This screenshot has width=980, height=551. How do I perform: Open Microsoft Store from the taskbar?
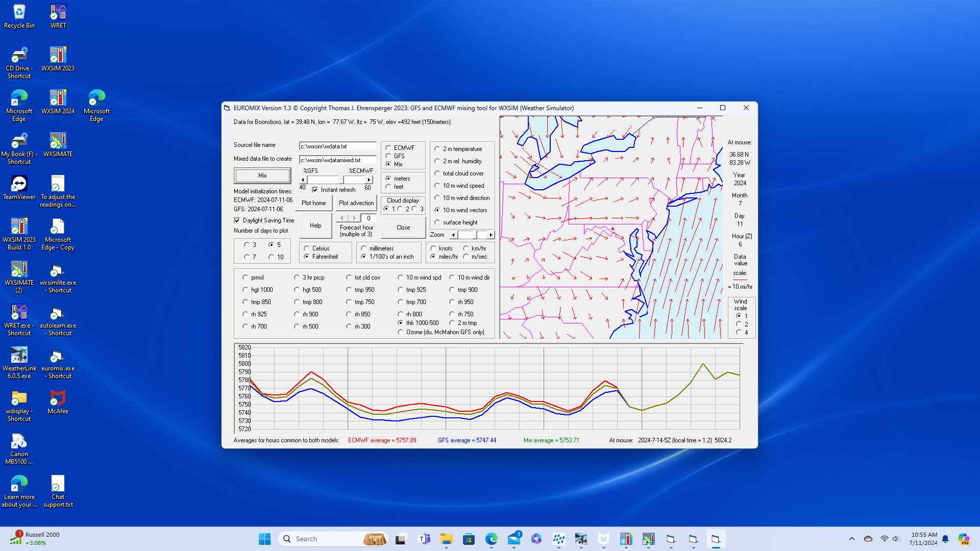click(469, 539)
